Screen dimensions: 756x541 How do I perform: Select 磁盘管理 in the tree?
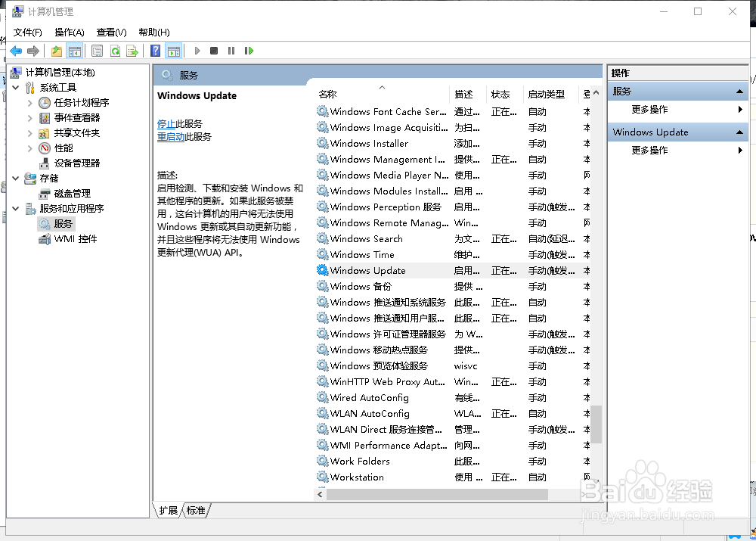[x=73, y=194]
